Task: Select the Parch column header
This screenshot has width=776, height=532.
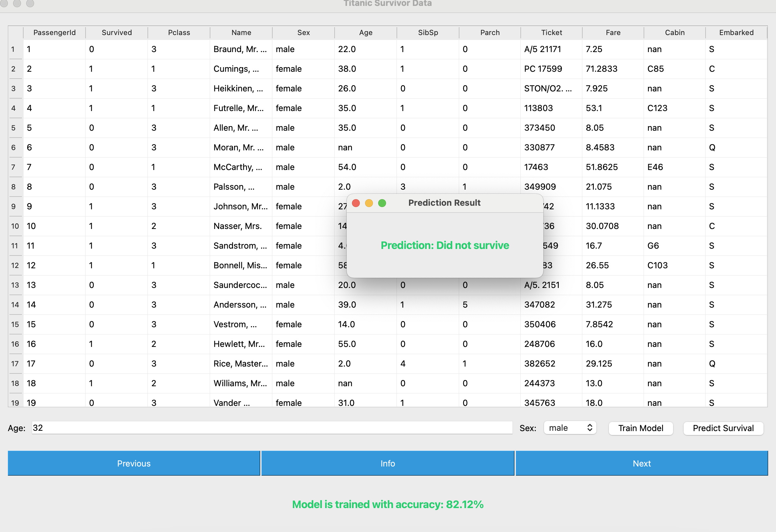Action: pos(490,33)
